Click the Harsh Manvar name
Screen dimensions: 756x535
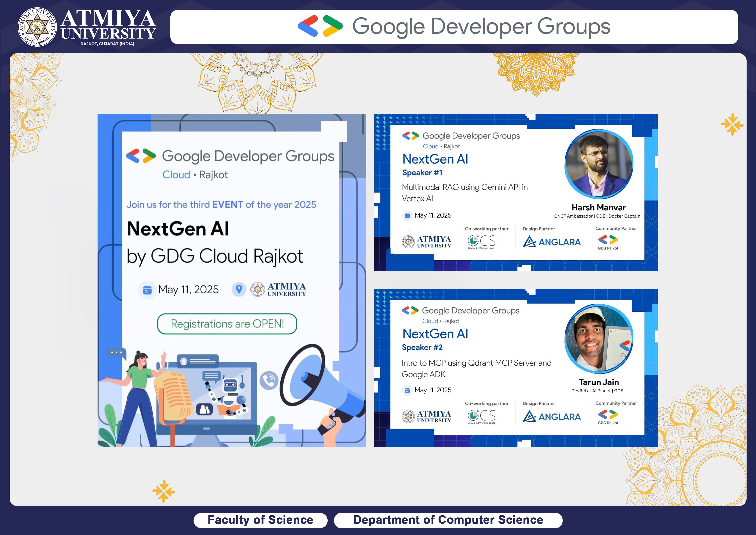599,208
